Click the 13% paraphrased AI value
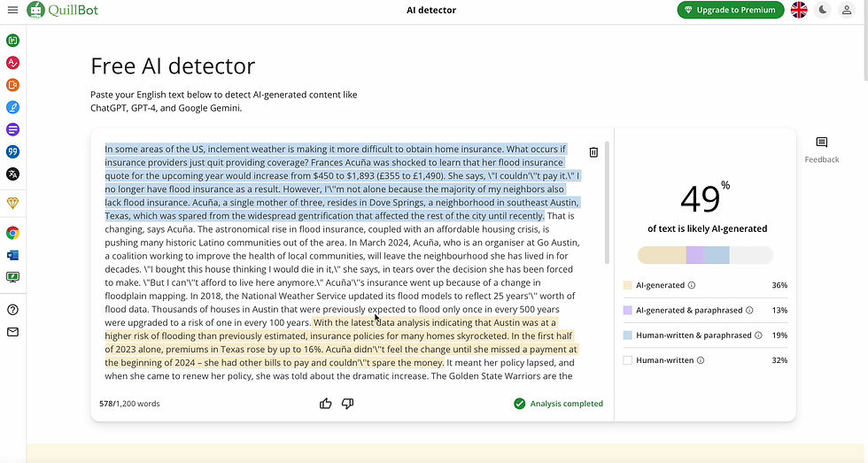Viewport: 868px width, 463px height. [x=779, y=311]
